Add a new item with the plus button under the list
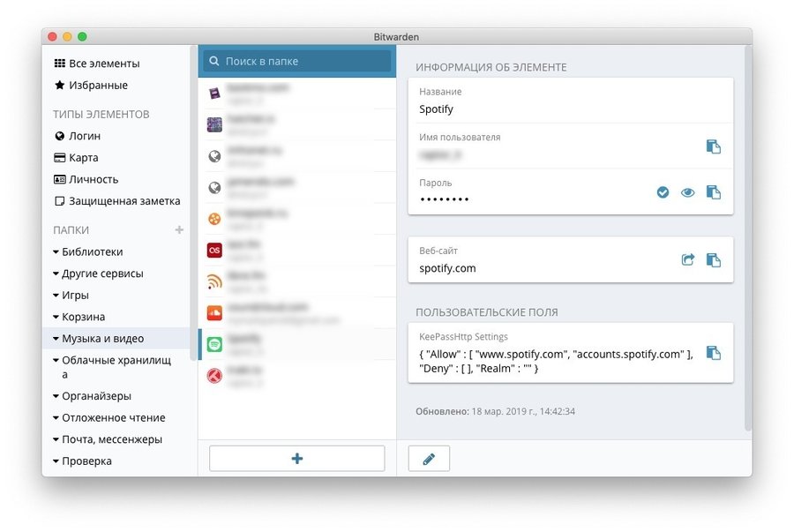The image size is (794, 532). pyautogui.click(x=297, y=459)
